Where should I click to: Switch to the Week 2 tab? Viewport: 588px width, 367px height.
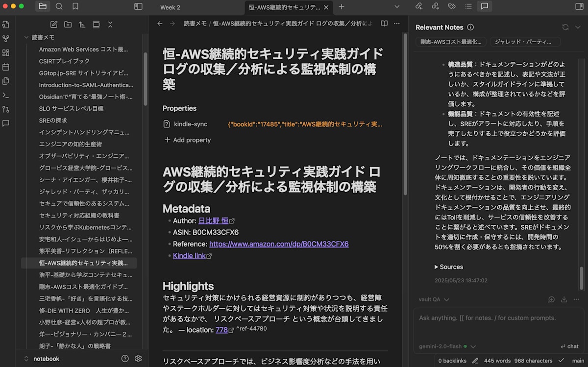tap(170, 7)
